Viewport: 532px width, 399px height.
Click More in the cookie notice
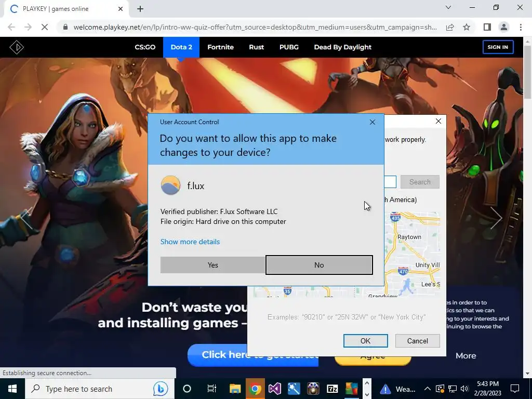coord(465,355)
